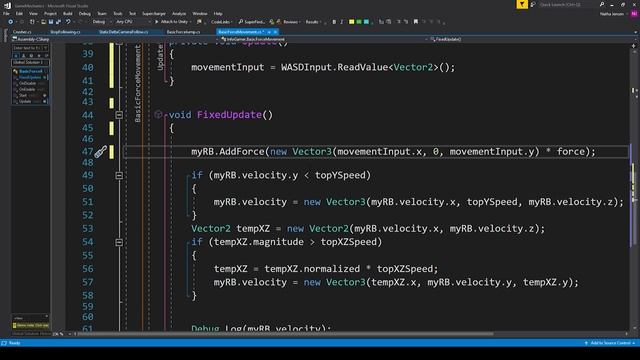640x360 pixels.
Task: Select the cyan highlight color swatch
Action: click(366, 22)
